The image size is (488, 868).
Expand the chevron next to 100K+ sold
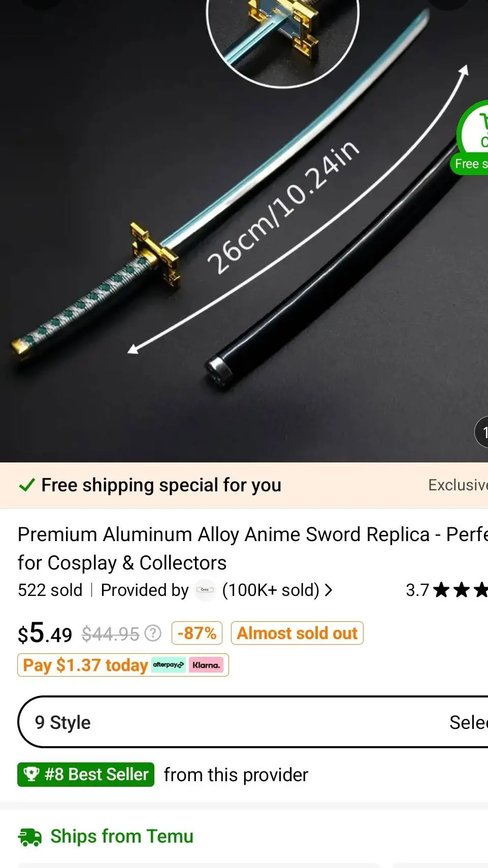coord(329,590)
